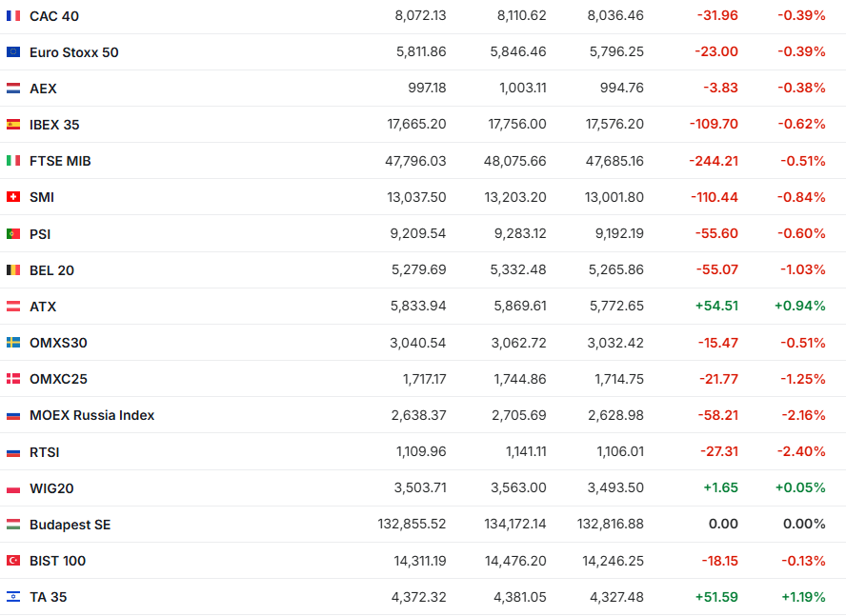This screenshot has width=846, height=616.
Task: Select MOEX Russia Index high 2,705.69
Action: [518, 415]
